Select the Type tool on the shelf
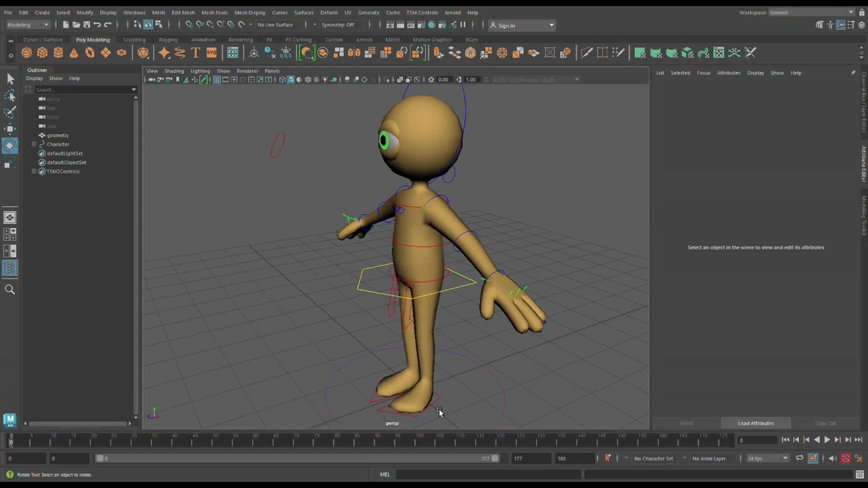This screenshot has height=488, width=868. coord(196,52)
